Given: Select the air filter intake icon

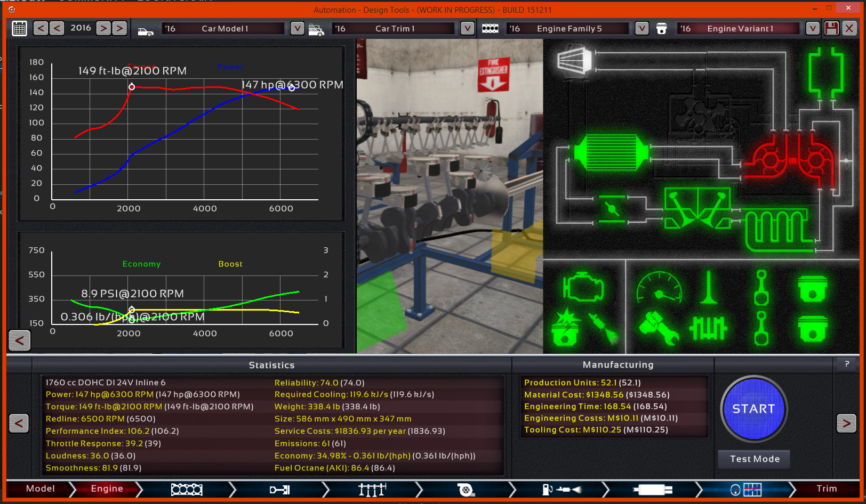Looking at the screenshot, I should tap(575, 60).
